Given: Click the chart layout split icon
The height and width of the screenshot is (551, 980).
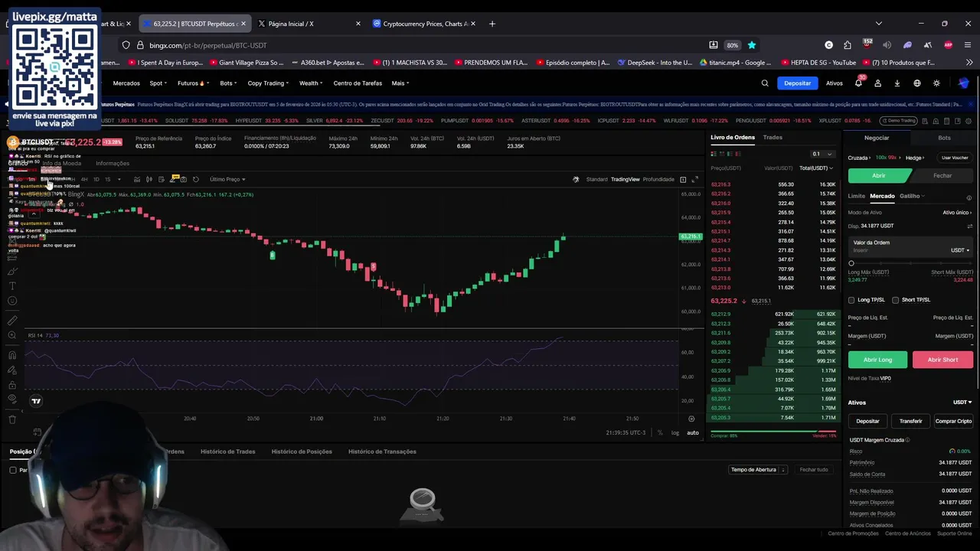Looking at the screenshot, I should click(683, 179).
